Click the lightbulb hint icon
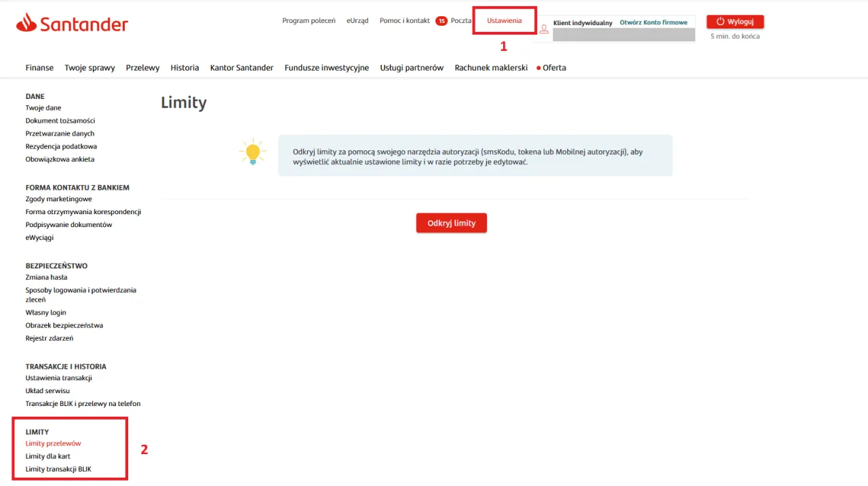The height and width of the screenshot is (486, 868). coord(253,152)
